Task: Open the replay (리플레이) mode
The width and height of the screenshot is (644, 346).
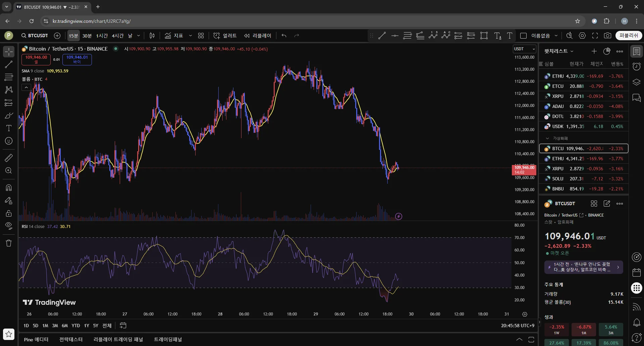Action: point(258,36)
